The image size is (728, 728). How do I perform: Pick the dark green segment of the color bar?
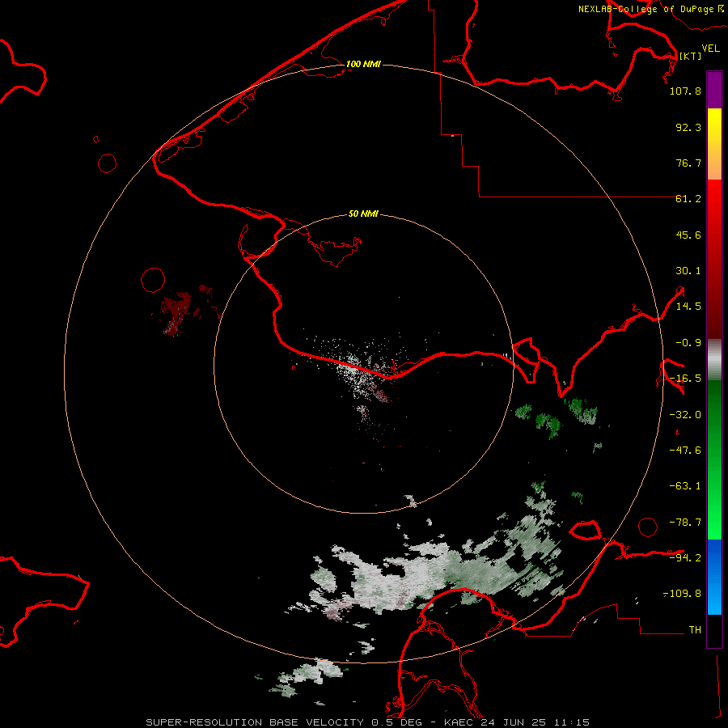(714, 418)
